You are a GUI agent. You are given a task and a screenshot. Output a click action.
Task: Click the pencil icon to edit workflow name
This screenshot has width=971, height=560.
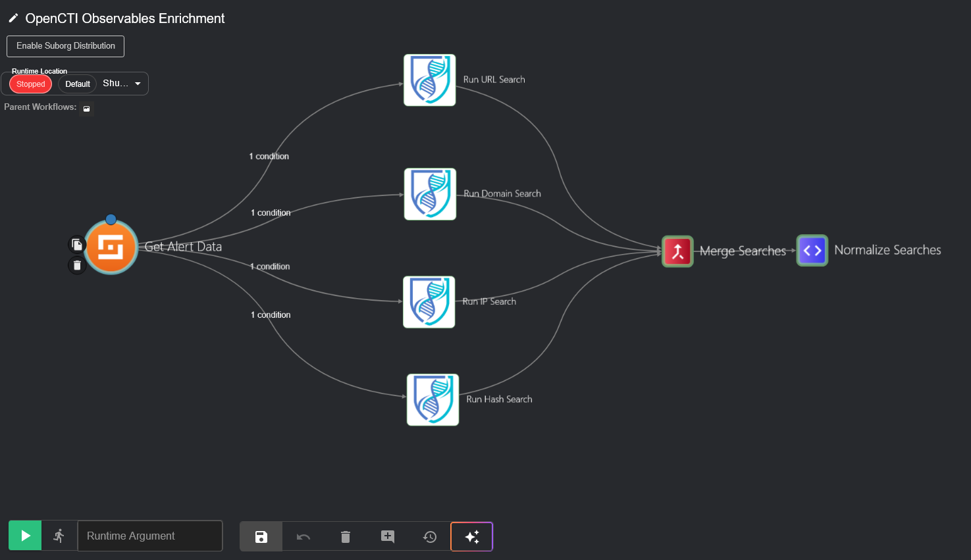click(x=13, y=18)
